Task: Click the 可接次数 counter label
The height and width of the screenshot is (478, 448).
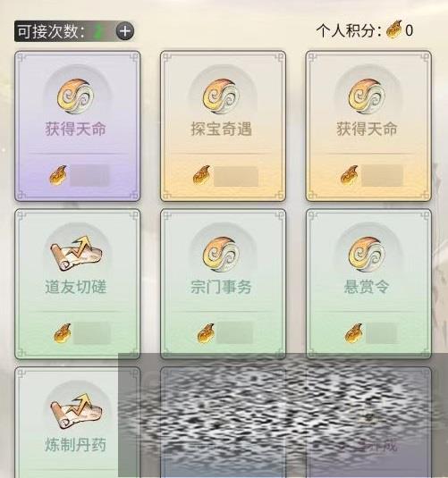Action: click(x=51, y=31)
